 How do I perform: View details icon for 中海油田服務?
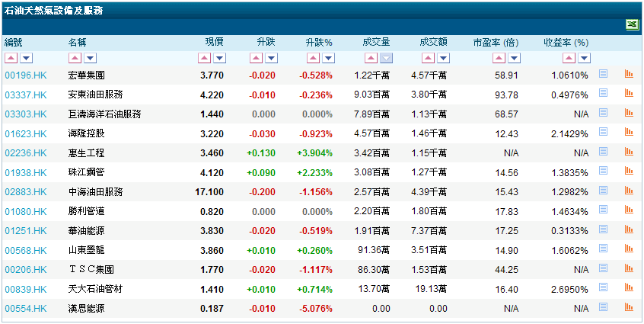603,191
